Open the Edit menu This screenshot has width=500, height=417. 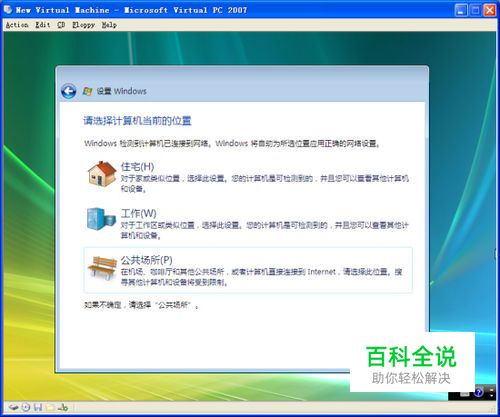[43, 25]
